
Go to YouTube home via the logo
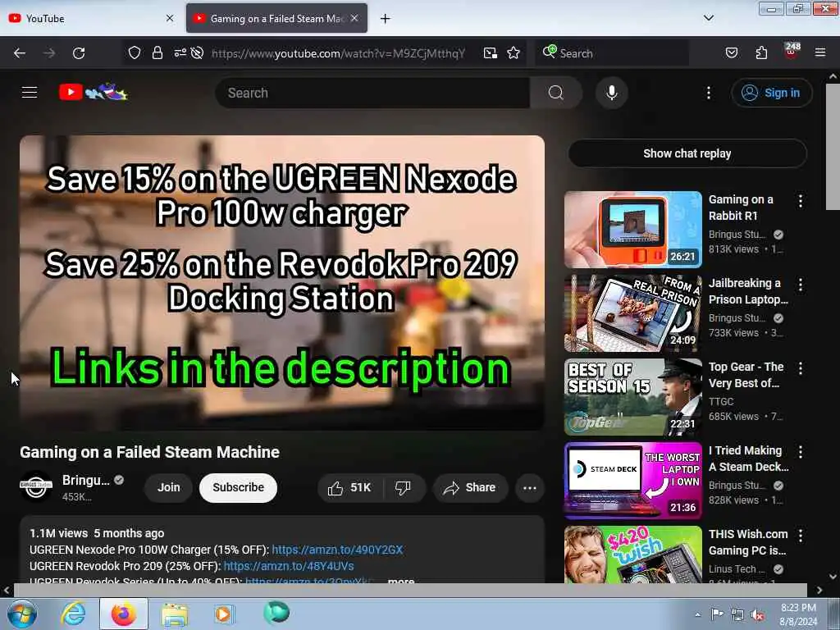[x=94, y=92]
